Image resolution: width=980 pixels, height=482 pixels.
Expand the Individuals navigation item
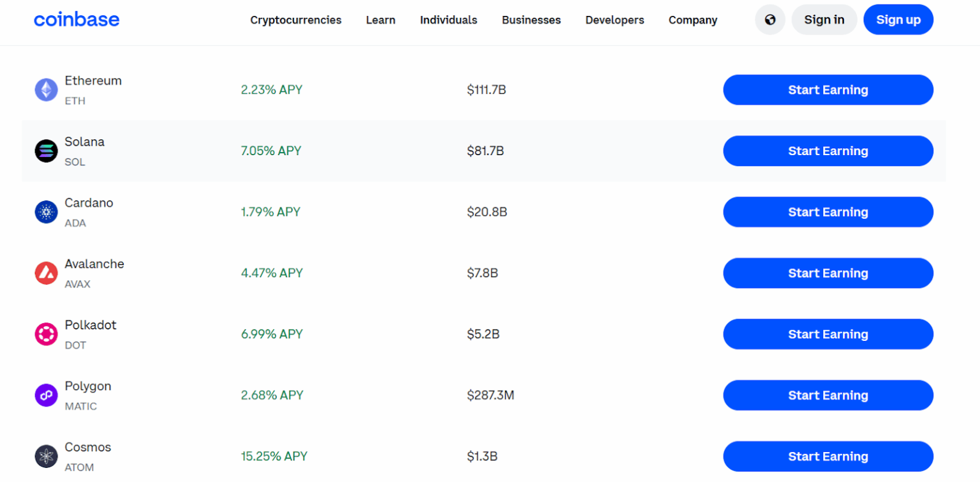(x=448, y=20)
